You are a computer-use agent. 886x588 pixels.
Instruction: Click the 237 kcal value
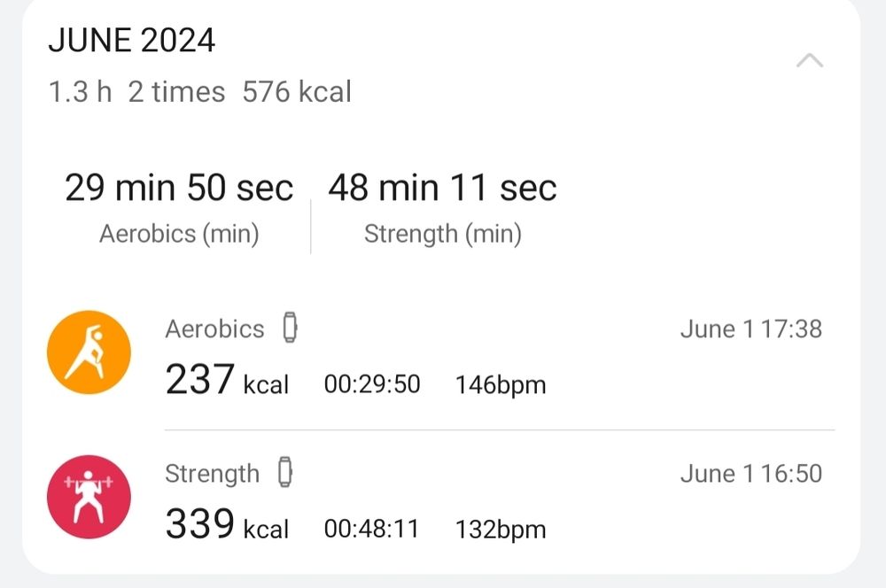coord(227,380)
